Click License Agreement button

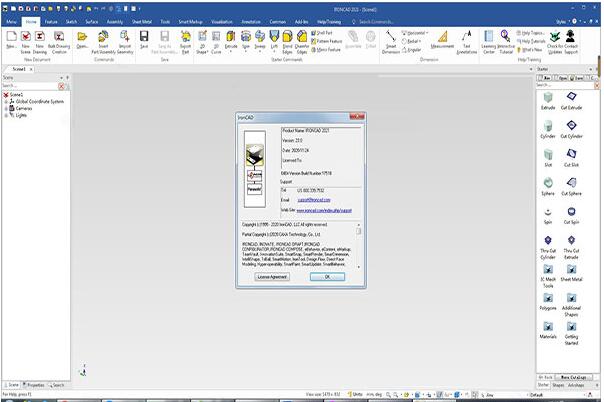(272, 277)
